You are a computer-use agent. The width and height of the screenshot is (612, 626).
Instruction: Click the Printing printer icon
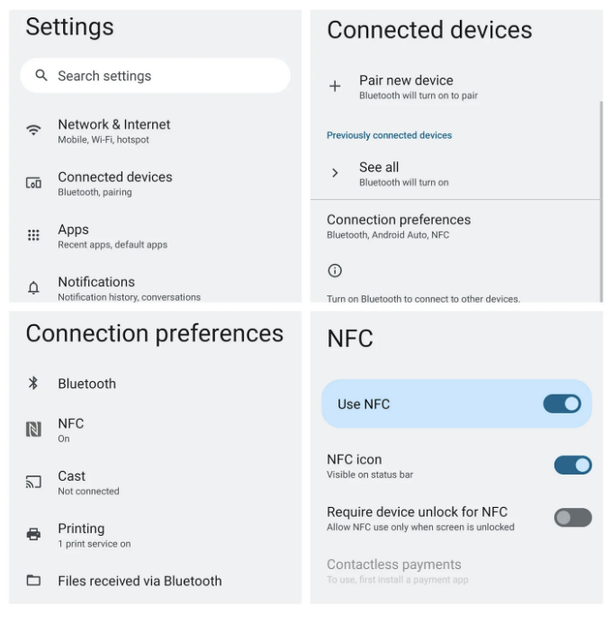(34, 534)
